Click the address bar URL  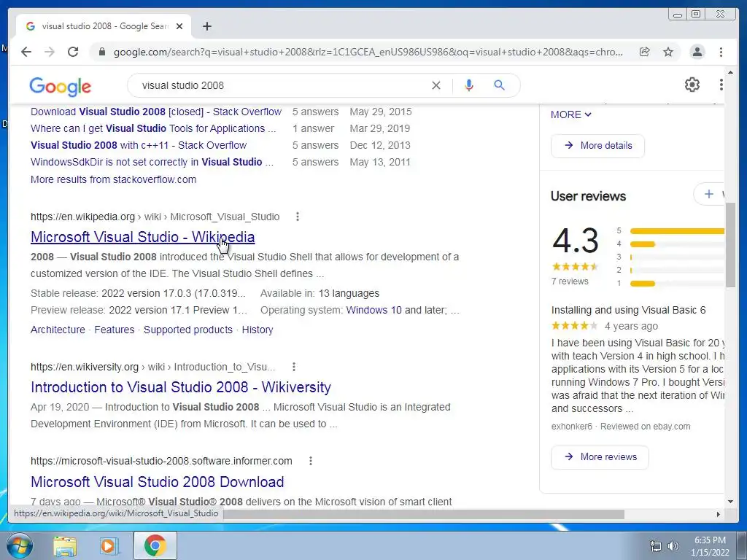coord(368,52)
